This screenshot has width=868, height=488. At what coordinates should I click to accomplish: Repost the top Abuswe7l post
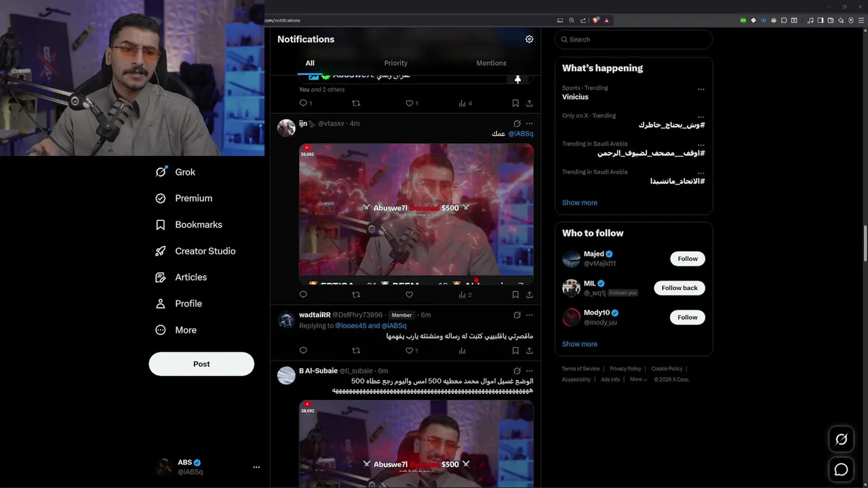(356, 103)
